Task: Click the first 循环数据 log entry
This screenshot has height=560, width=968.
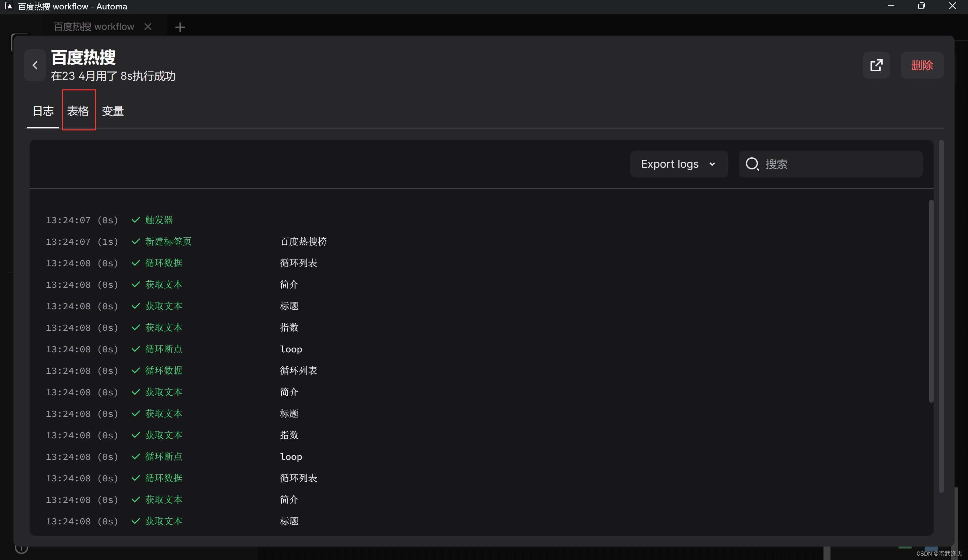Action: (x=164, y=263)
